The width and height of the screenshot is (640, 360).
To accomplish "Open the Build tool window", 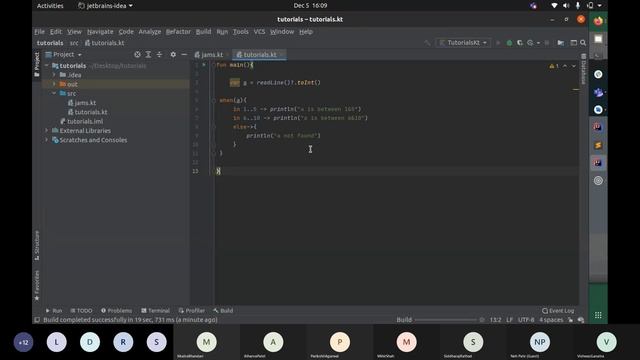I will click(223, 311).
